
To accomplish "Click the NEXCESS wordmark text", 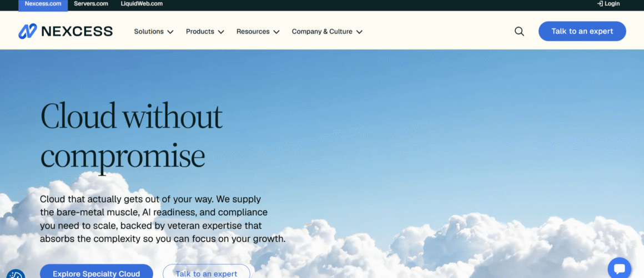I will click(77, 32).
